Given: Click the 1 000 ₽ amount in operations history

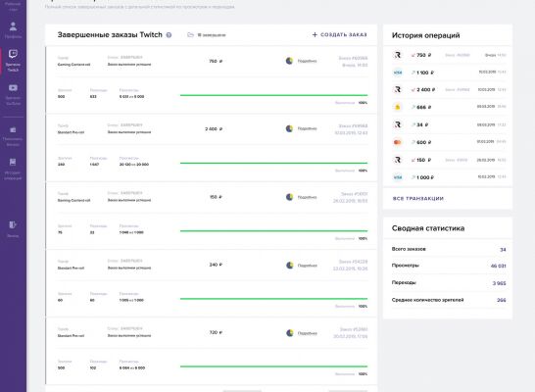Looking at the screenshot, I should click(425, 177).
